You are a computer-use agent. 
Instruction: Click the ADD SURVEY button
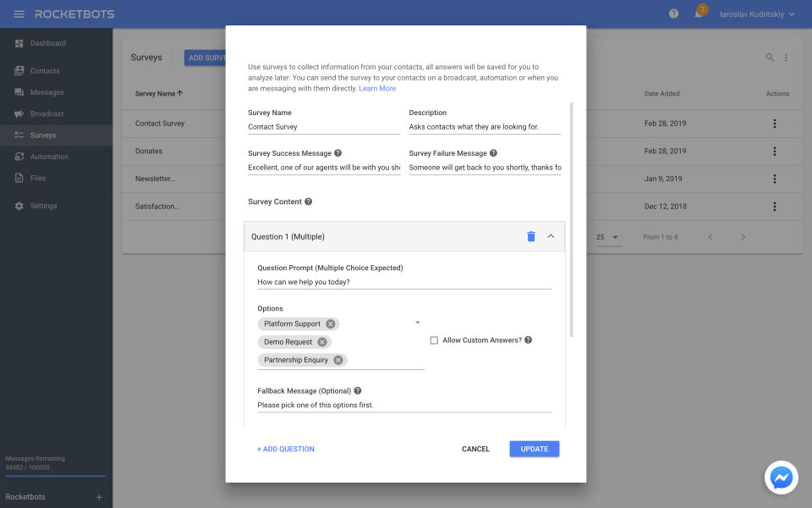[205, 58]
